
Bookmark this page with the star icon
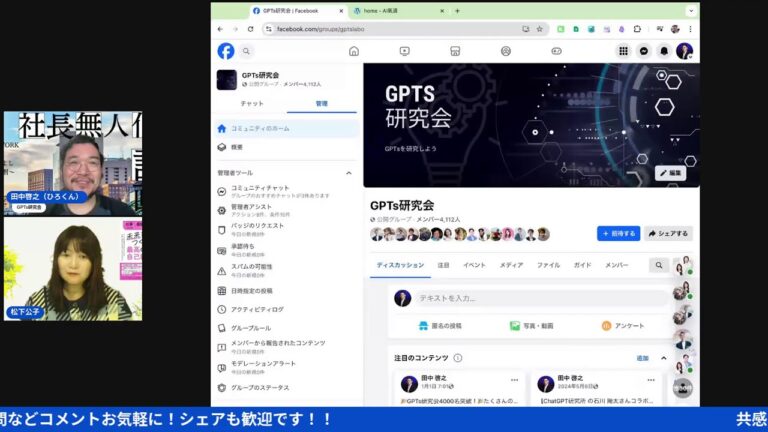point(540,29)
